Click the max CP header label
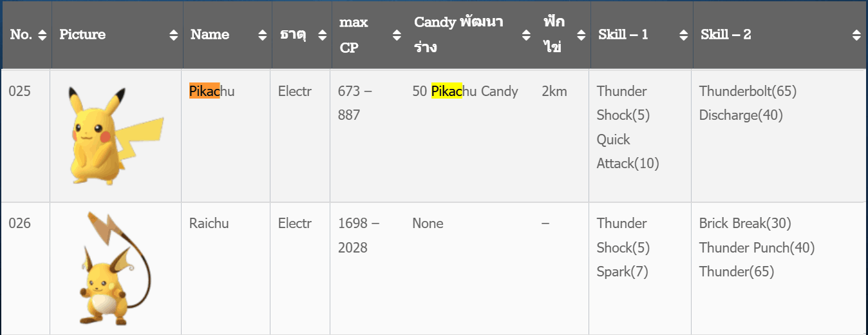This screenshot has height=335, width=868. 354,35
